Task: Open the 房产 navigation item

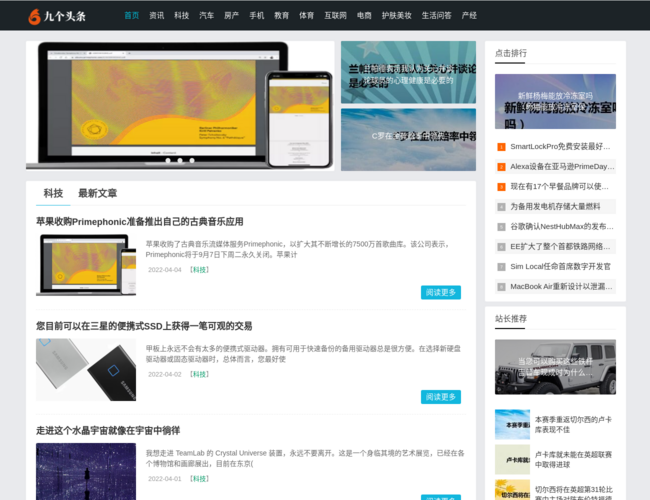Action: [231, 16]
